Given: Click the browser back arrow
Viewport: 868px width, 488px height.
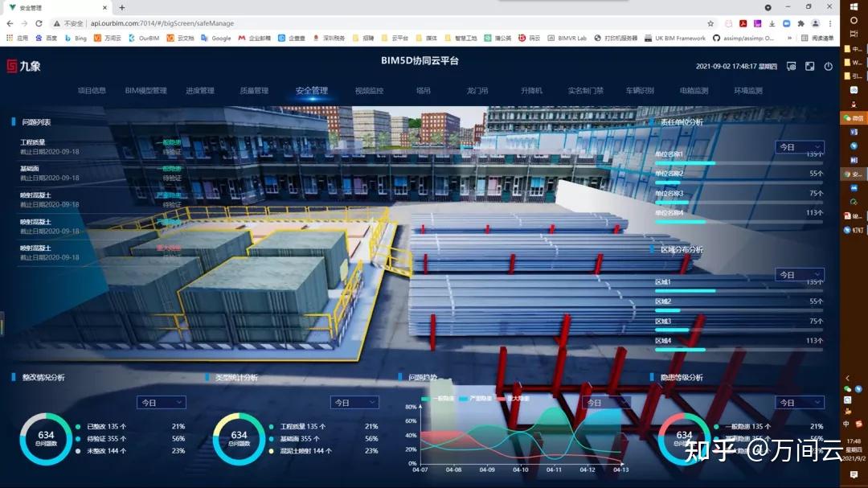Looking at the screenshot, I should coord(10,23).
